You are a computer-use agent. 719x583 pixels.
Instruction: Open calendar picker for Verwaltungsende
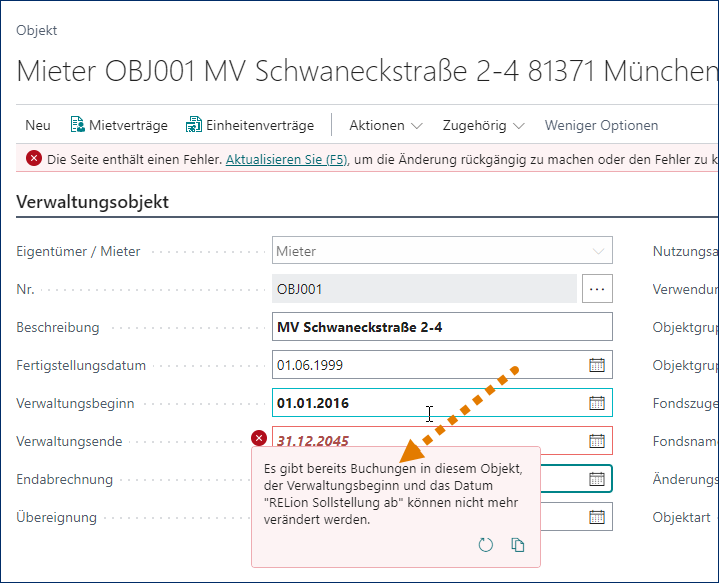[597, 441]
